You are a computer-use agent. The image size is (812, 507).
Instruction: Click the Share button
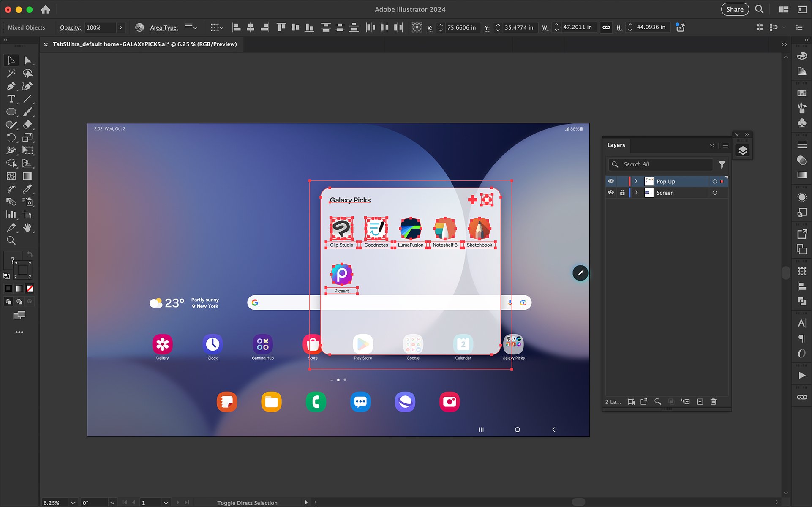tap(735, 9)
